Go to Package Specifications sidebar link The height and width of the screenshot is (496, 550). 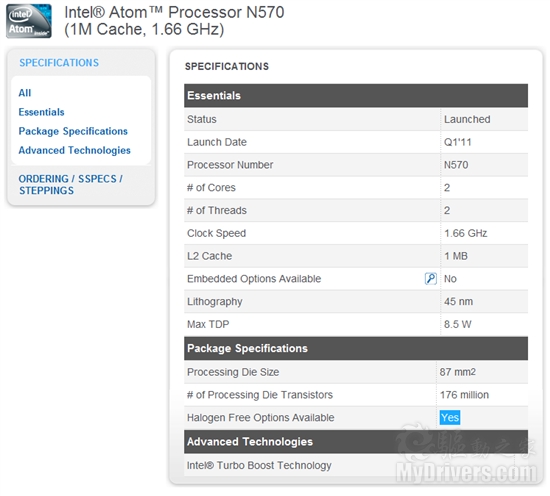73,131
